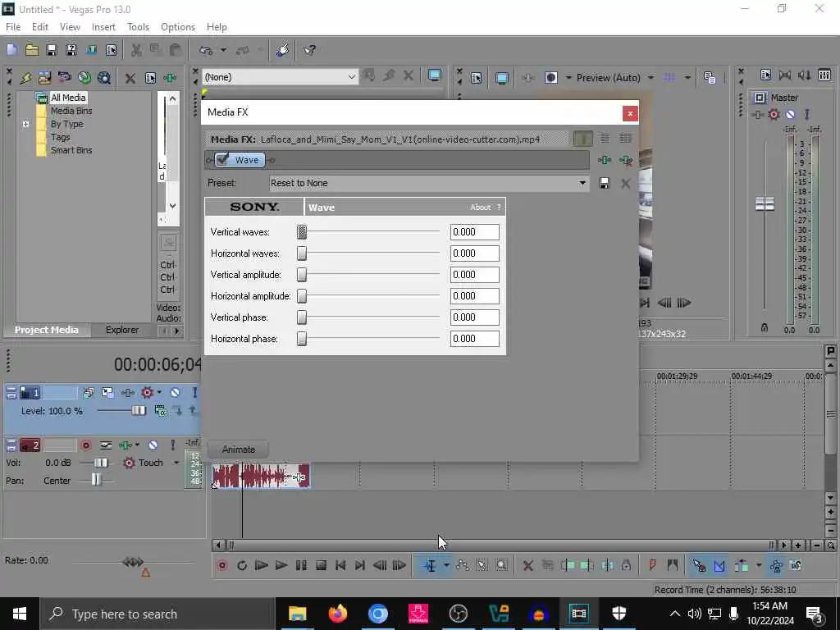
Task: Select the Smart Bins folder
Action: [71, 151]
